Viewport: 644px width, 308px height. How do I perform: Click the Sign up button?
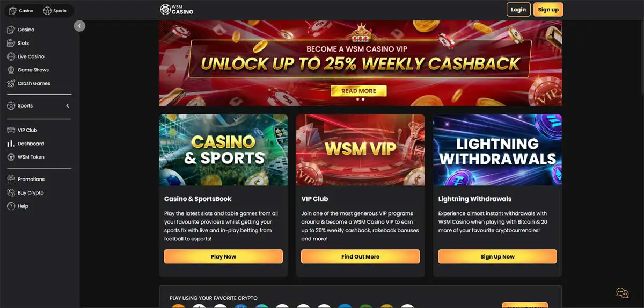click(548, 10)
